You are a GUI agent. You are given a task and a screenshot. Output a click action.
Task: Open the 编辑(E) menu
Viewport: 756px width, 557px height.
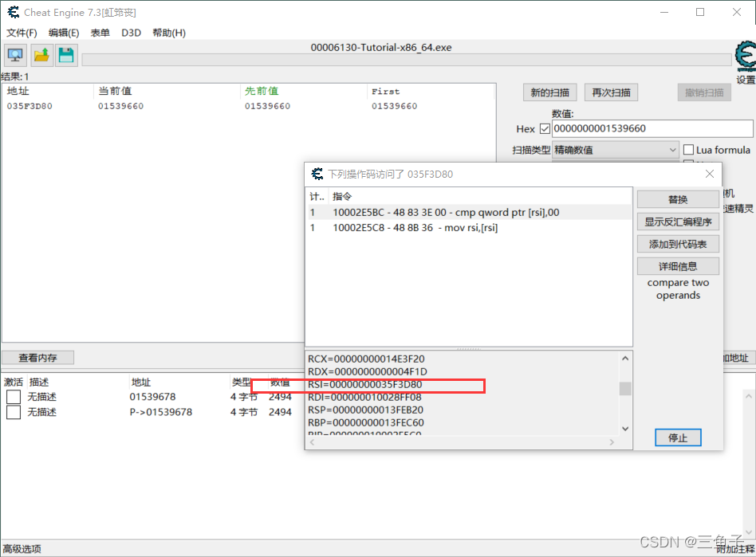click(x=64, y=33)
